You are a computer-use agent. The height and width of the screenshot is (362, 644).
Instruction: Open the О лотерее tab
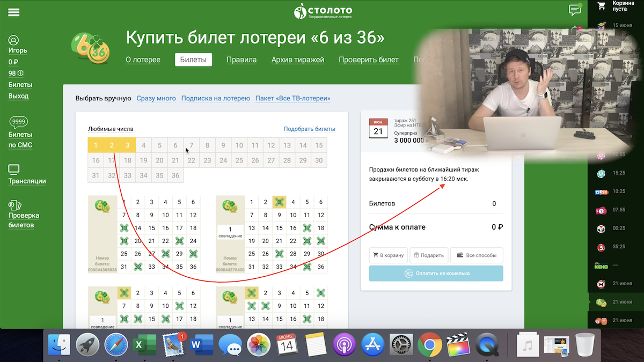(x=143, y=60)
